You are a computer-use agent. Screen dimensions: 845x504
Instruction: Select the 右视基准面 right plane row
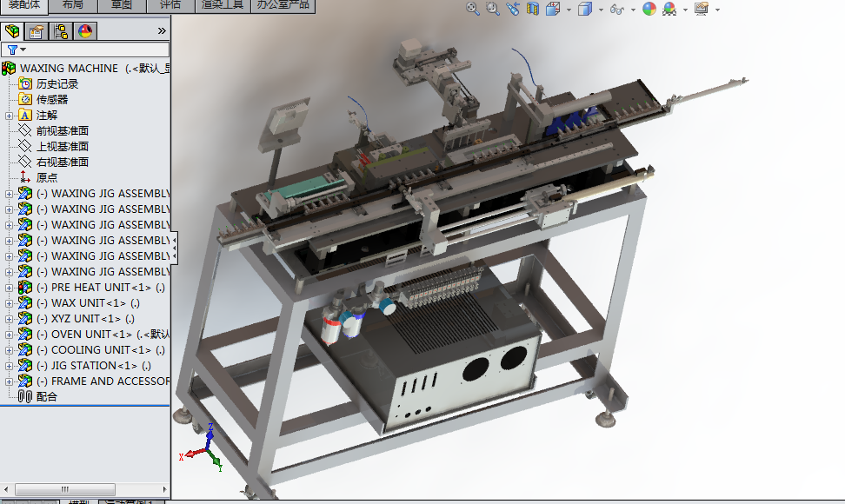pos(63,162)
